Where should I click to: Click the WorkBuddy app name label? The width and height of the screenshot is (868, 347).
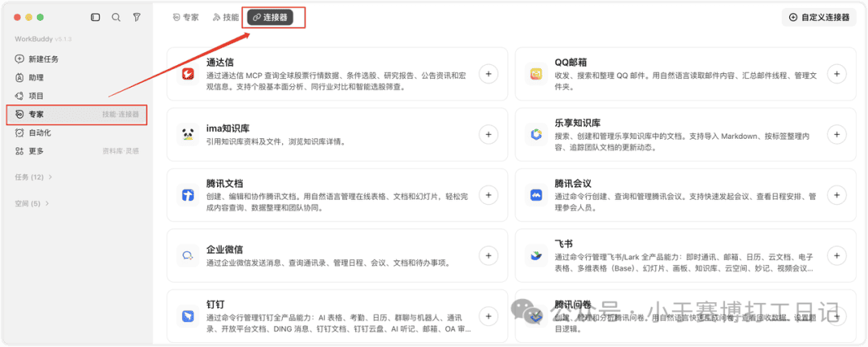tap(34, 39)
